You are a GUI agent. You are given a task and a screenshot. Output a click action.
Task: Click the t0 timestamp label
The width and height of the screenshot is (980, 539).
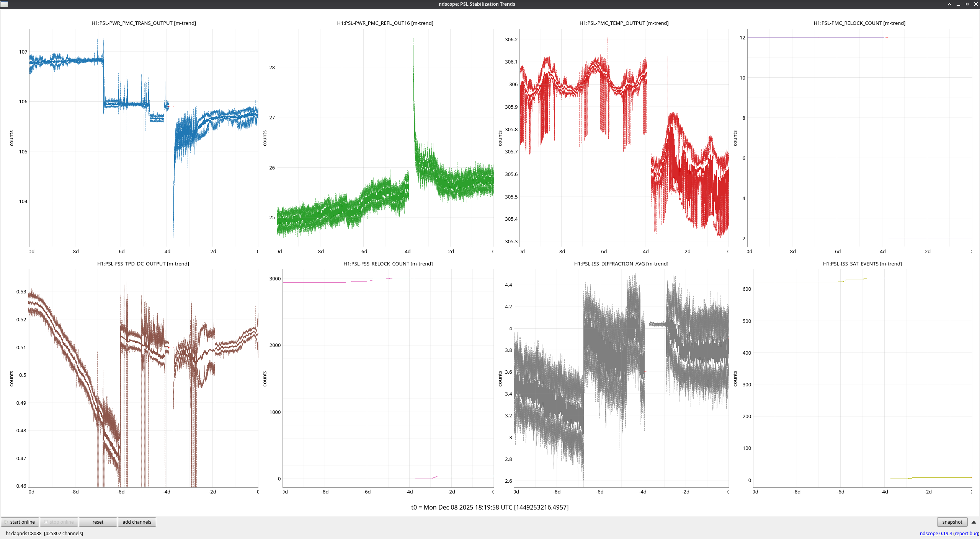coord(490,507)
